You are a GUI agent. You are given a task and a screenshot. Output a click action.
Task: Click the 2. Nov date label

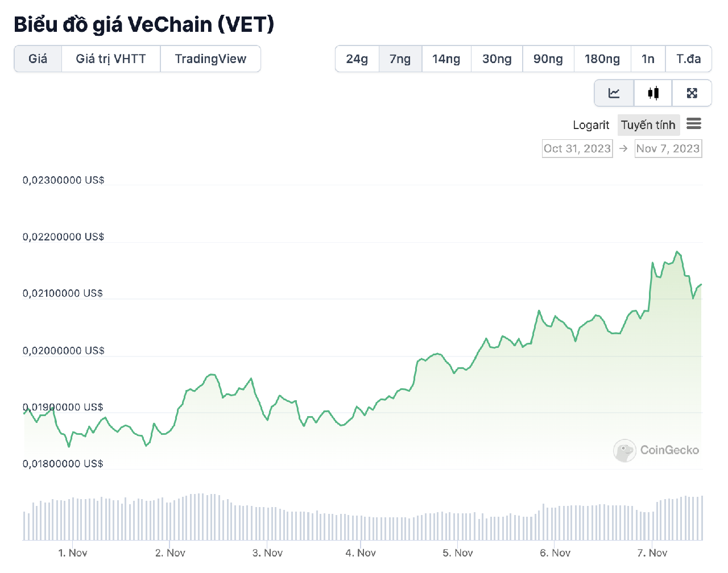tap(170, 553)
